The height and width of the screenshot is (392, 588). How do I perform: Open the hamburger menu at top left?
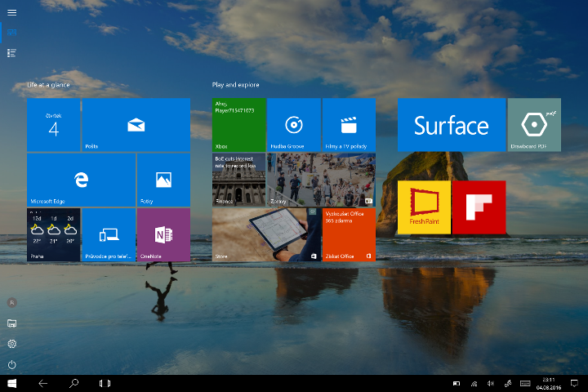pyautogui.click(x=11, y=12)
